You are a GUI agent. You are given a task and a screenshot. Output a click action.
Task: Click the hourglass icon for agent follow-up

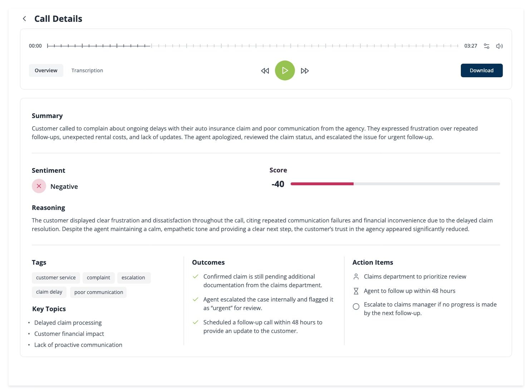[356, 291]
